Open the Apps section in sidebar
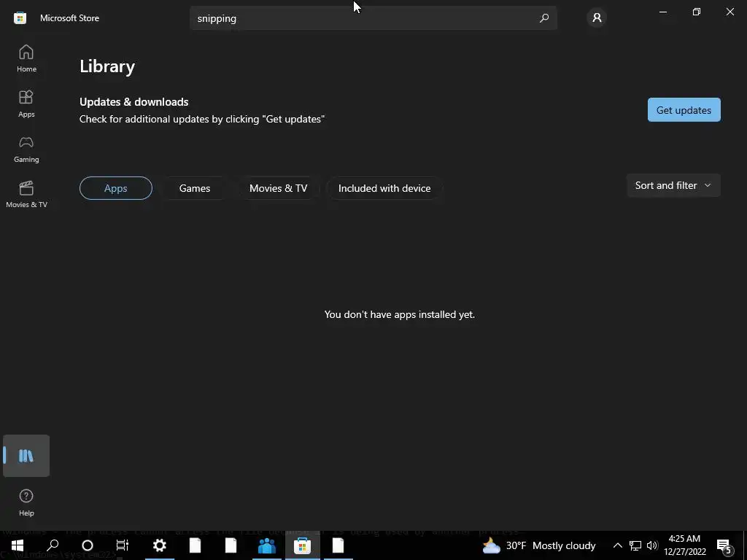747x560 pixels. (26, 104)
